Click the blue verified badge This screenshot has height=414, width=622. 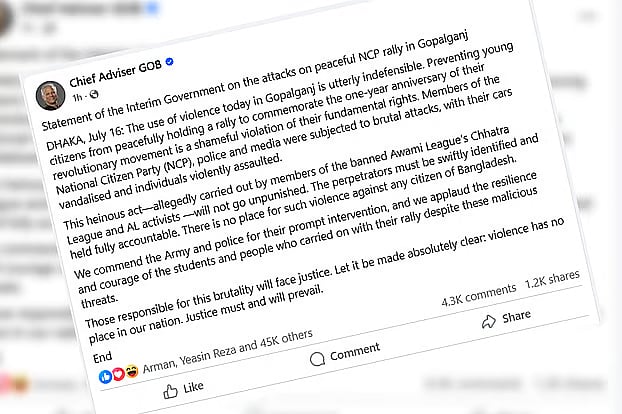[170, 62]
